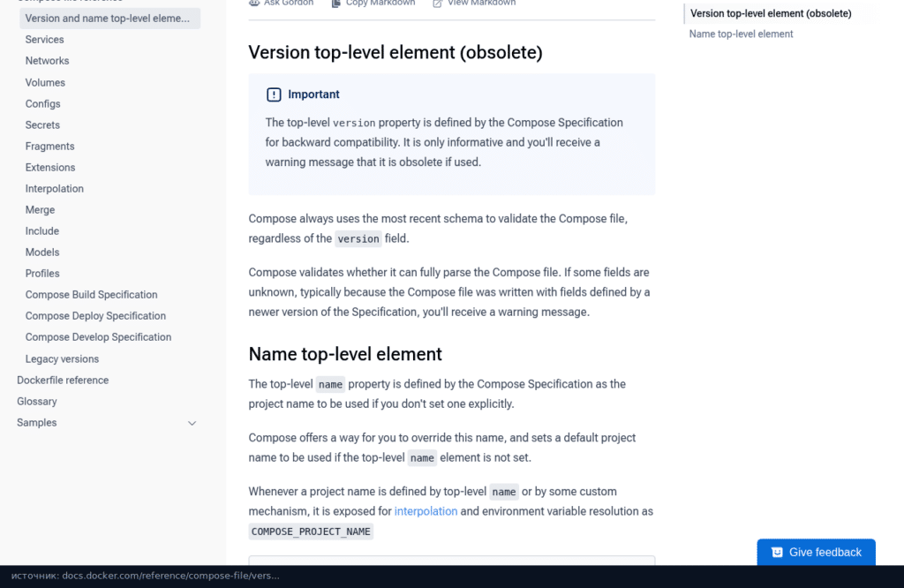Viewport: 904px width, 588px height.
Task: Click the Important notice exclamation icon
Action: (x=274, y=94)
